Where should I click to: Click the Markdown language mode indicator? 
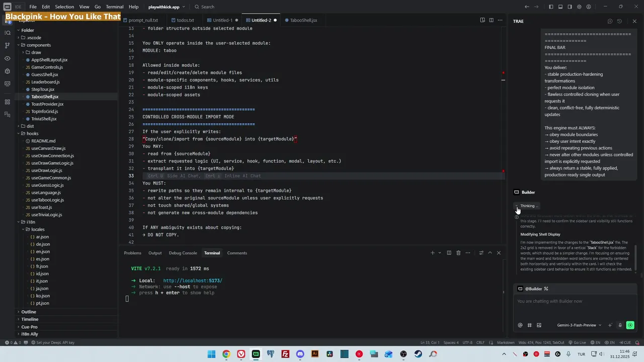(x=506, y=342)
